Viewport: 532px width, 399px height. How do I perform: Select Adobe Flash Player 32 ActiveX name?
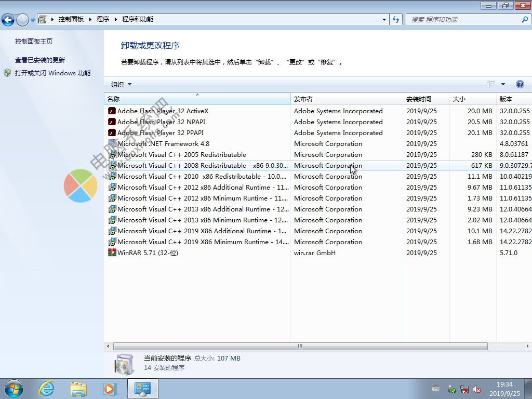(163, 111)
